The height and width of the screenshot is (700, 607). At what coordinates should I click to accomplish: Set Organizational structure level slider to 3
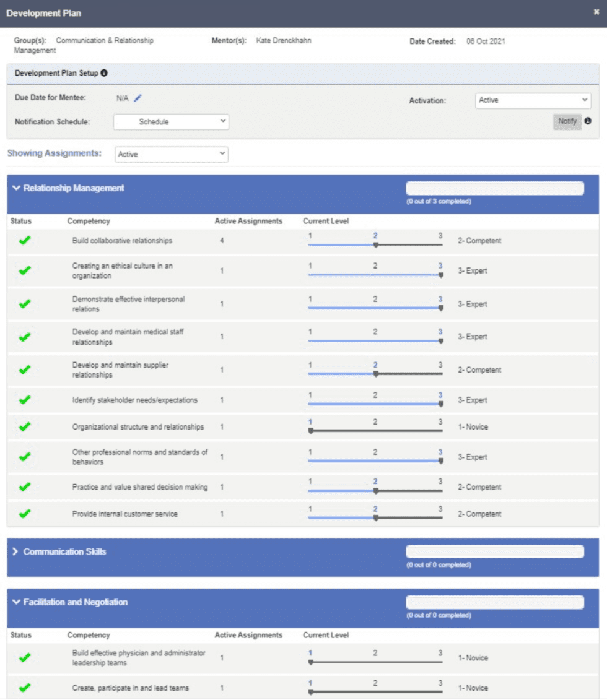point(440,430)
